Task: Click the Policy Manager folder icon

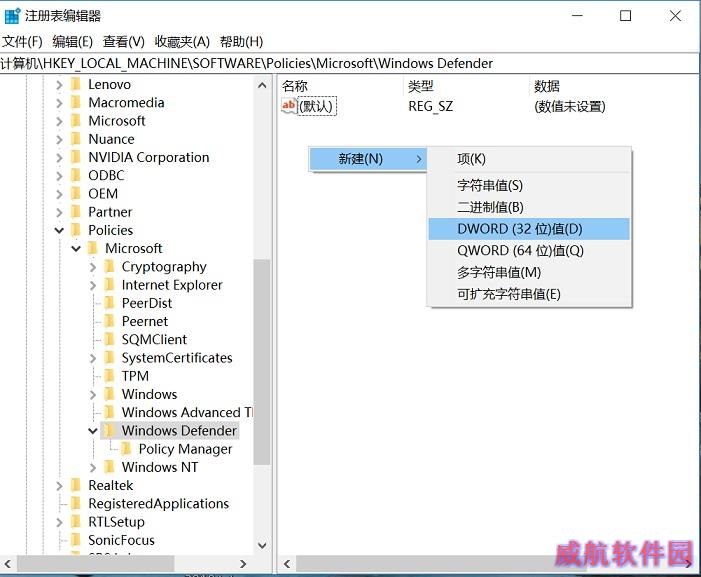Action: (127, 449)
